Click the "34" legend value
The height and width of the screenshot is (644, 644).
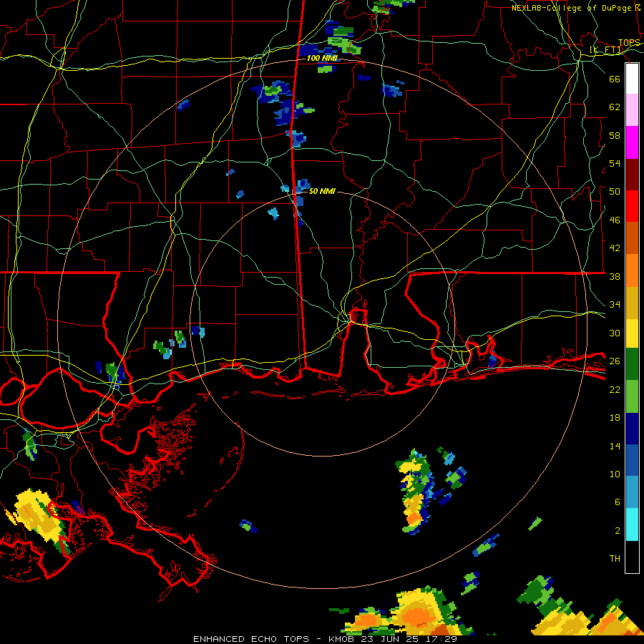[615, 305]
